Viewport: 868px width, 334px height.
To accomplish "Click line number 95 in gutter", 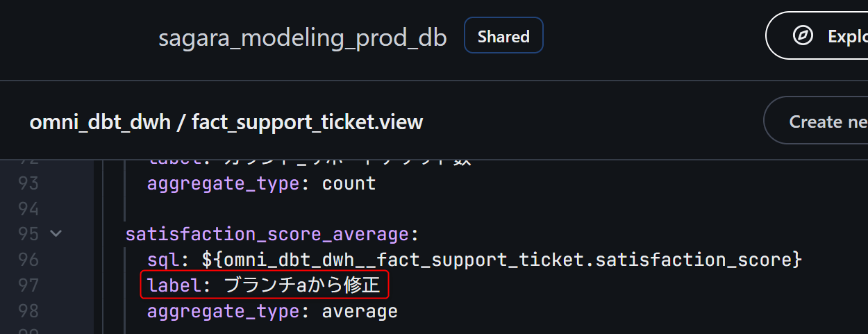I will pyautogui.click(x=28, y=234).
